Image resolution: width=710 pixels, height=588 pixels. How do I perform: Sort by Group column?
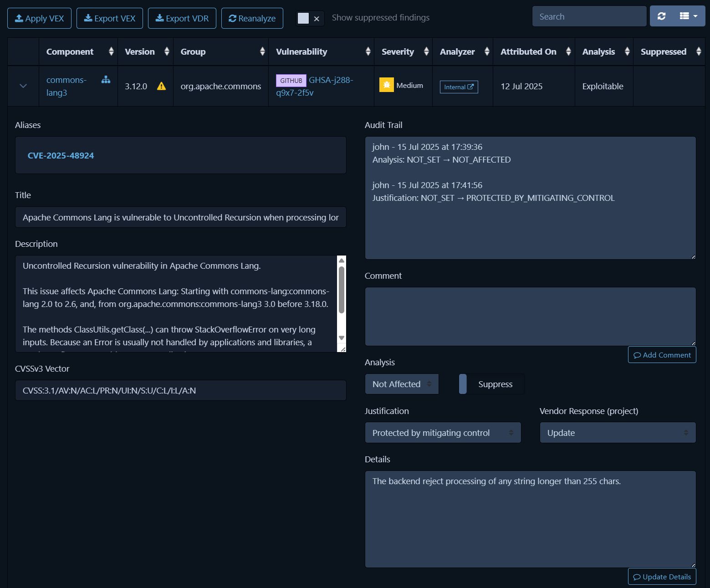click(221, 51)
